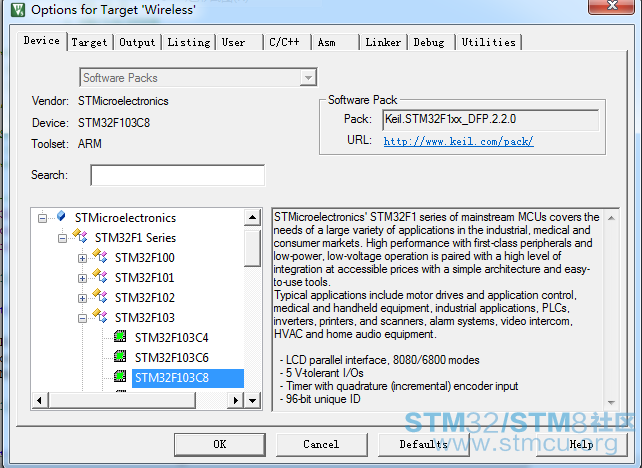
Task: Click the device tree horizontal scrollbar thumb
Action: (122, 400)
